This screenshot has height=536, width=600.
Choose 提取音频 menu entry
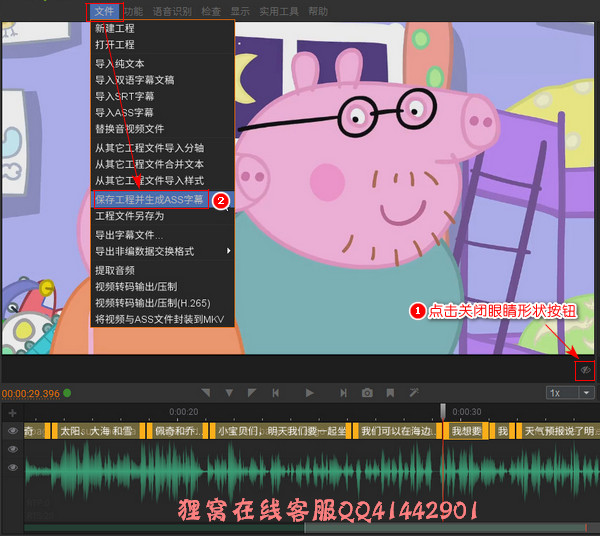point(163,270)
